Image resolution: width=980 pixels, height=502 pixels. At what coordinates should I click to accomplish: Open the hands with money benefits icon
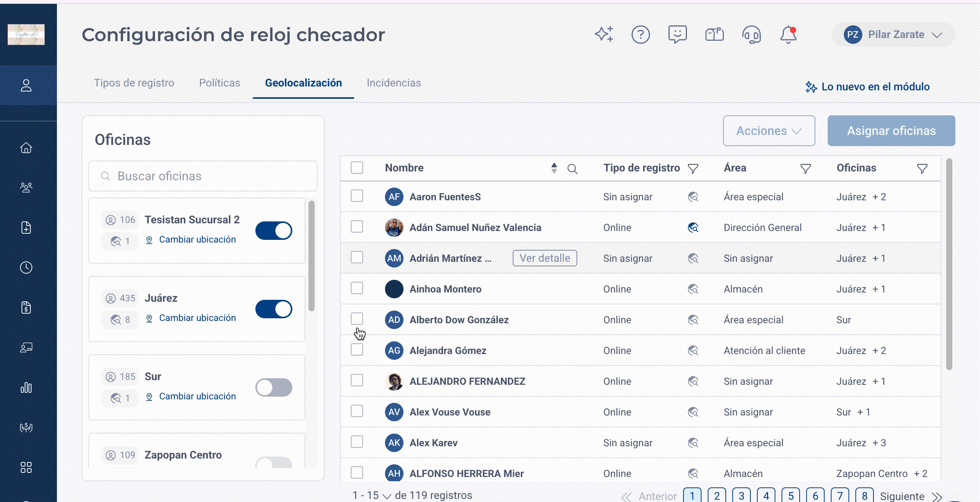click(x=26, y=427)
